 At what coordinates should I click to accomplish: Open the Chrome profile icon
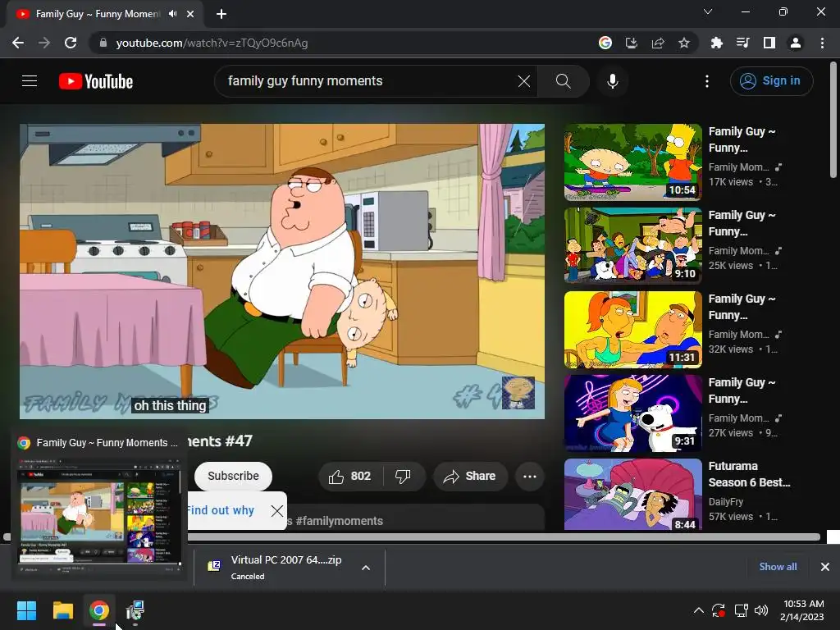pyautogui.click(x=796, y=43)
